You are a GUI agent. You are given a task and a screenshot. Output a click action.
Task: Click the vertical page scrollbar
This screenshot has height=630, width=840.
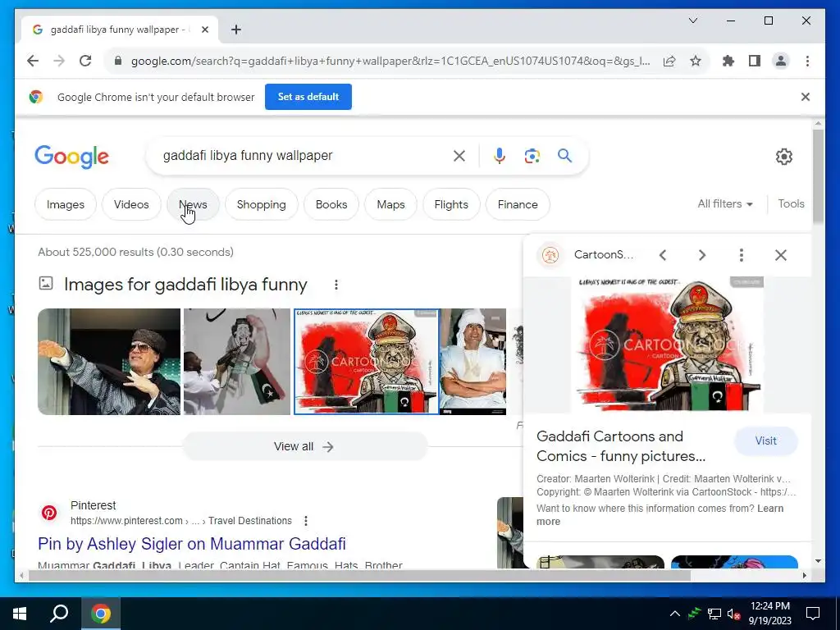(818, 177)
